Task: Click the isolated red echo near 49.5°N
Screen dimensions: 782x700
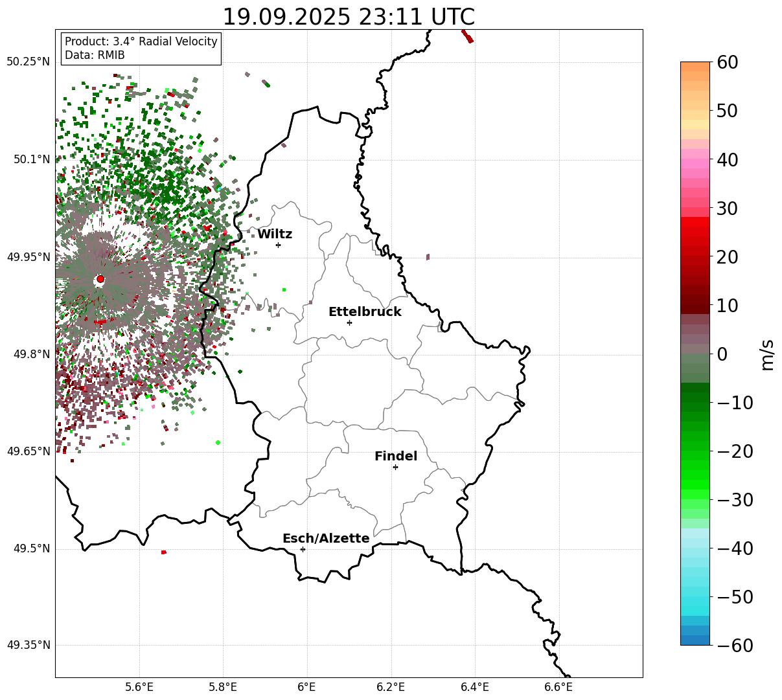Action: (x=163, y=552)
